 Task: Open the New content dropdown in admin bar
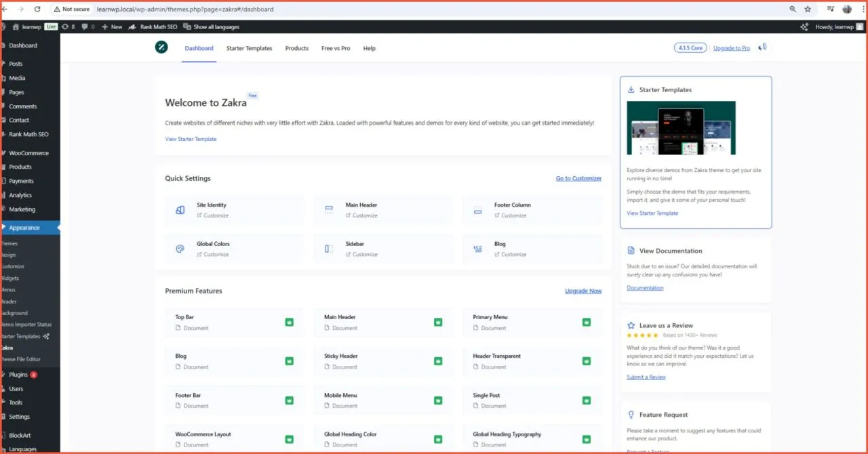click(112, 26)
